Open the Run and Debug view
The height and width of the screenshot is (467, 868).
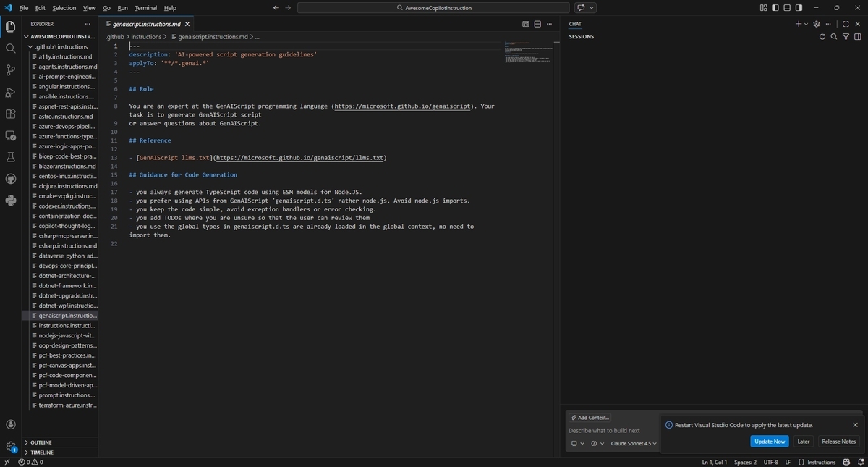pos(10,92)
